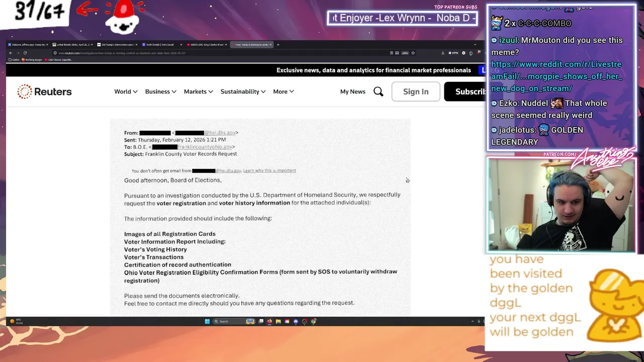
Task: Open Chrome from the taskbar
Action: point(313,321)
